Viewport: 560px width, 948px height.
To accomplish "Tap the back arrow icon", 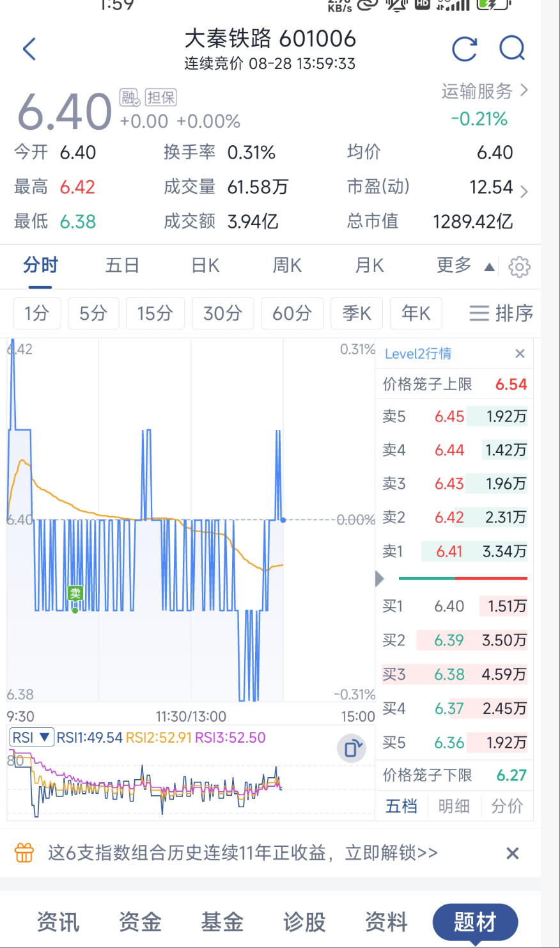I will click(29, 49).
